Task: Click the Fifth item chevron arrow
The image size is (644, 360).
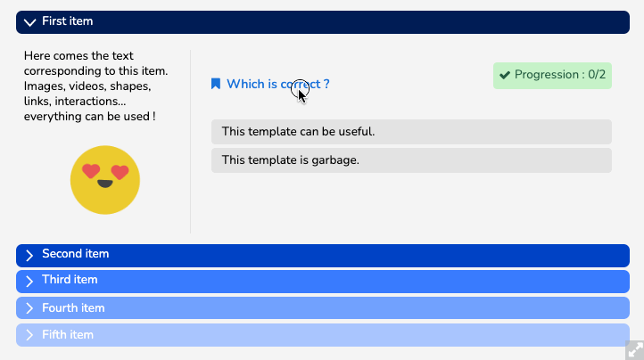Action: (x=29, y=335)
